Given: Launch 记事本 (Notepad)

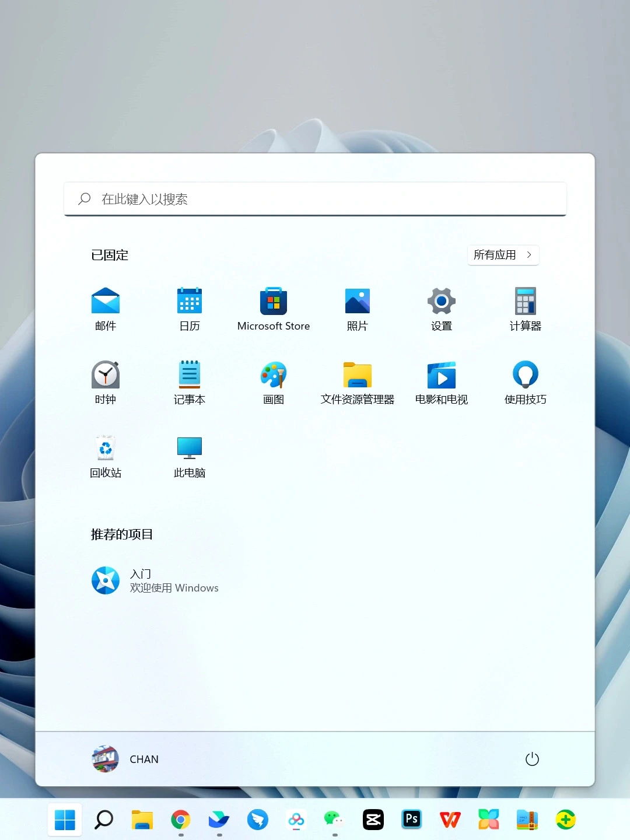Looking at the screenshot, I should (189, 382).
